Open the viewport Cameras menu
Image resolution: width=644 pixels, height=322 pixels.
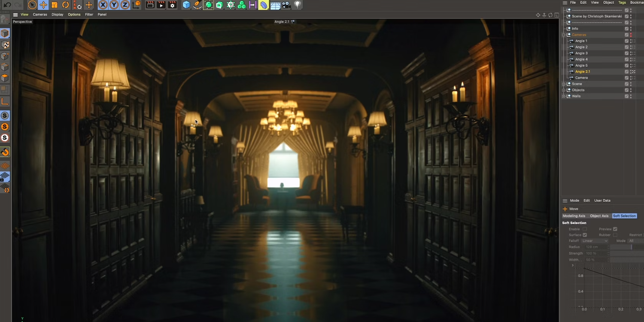point(40,15)
